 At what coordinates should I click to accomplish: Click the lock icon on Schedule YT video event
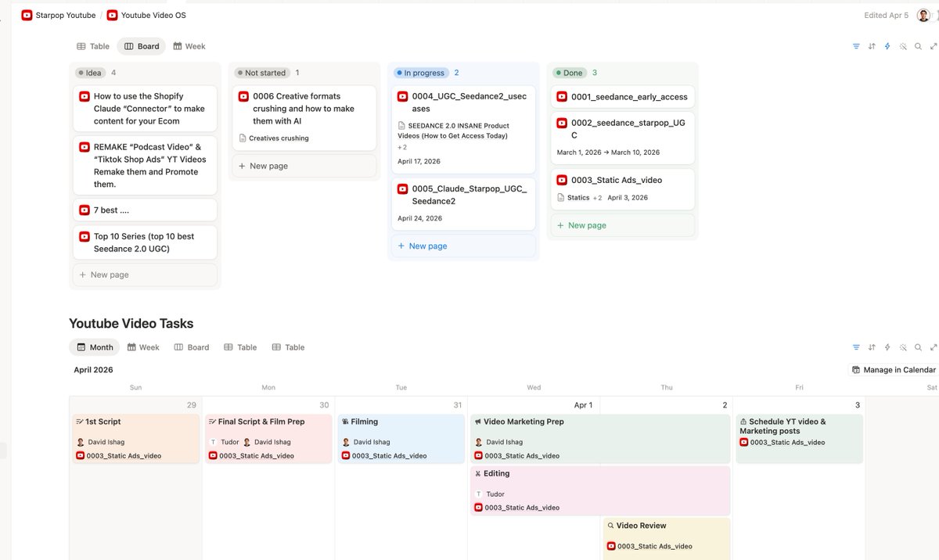coord(743,422)
